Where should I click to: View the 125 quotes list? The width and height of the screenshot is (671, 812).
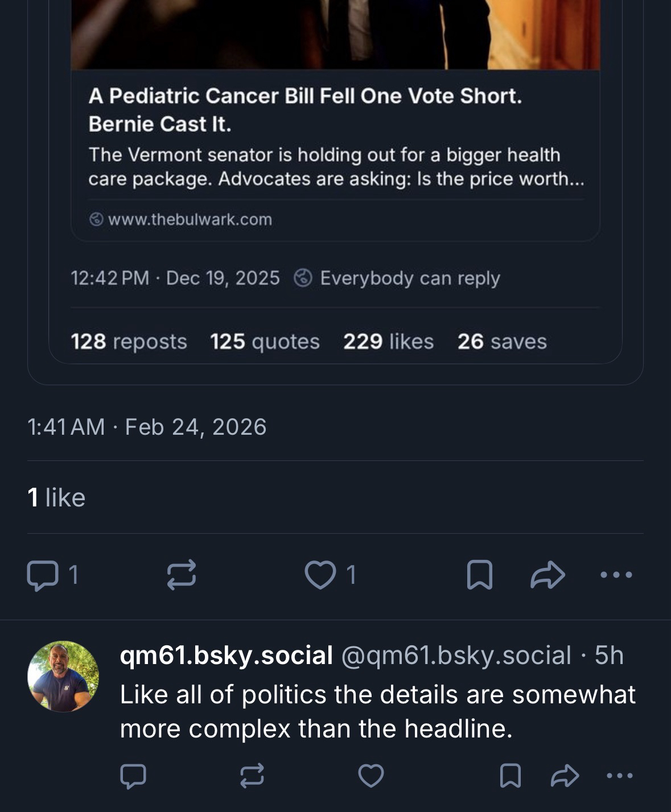[265, 341]
